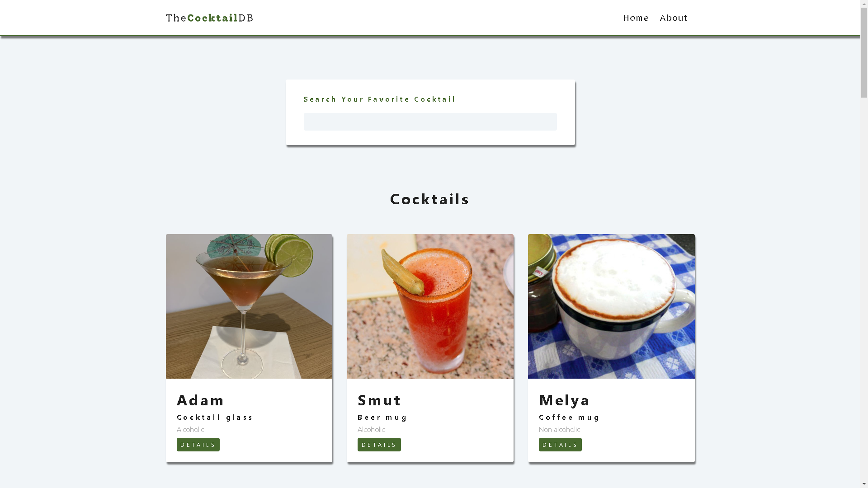Click the Smut card title

pyautogui.click(x=379, y=400)
